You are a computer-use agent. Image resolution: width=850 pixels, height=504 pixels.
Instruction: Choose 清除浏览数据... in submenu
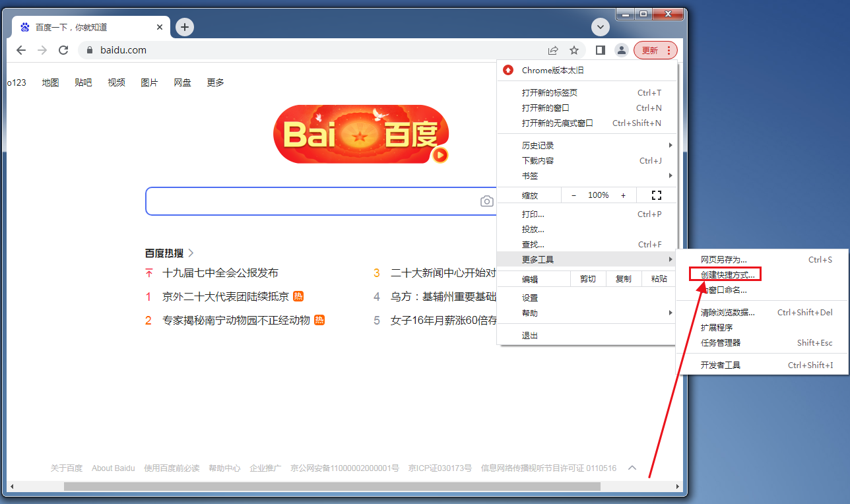pos(762,313)
